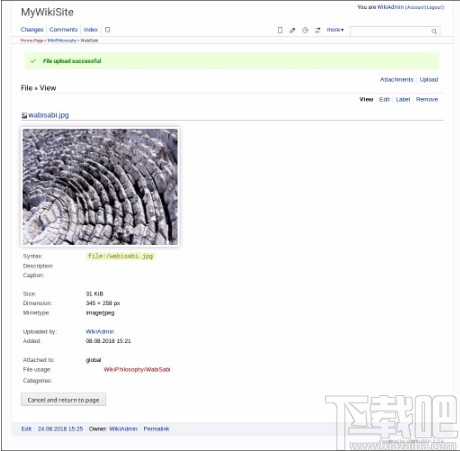This screenshot has width=460, height=451.
Task: Open WikiPhilosophy/WabiSabi file usage link
Action: pos(137,369)
